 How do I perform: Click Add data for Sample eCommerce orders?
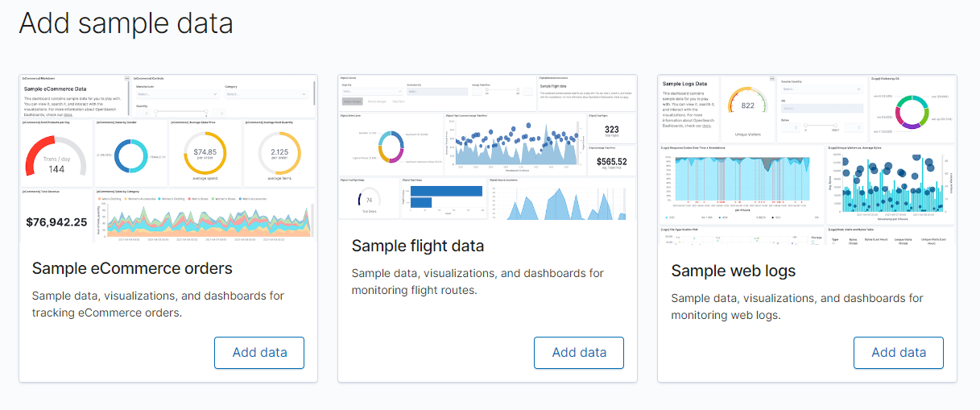click(x=259, y=353)
